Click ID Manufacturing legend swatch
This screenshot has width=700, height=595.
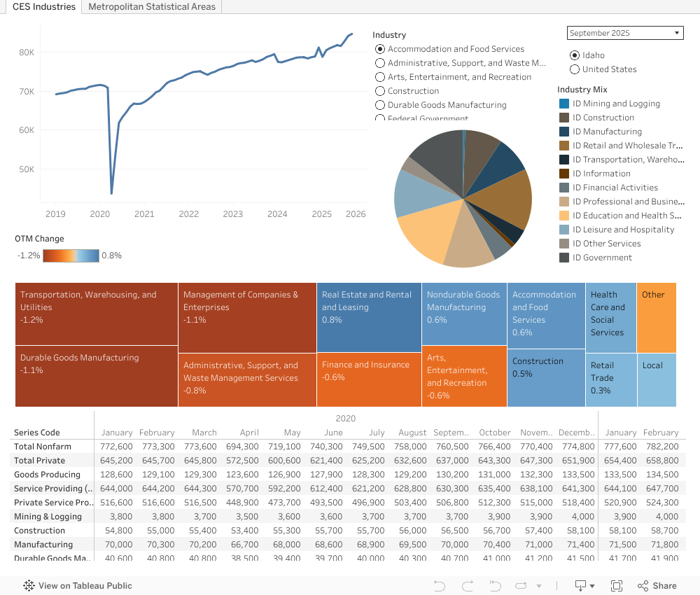pos(564,132)
